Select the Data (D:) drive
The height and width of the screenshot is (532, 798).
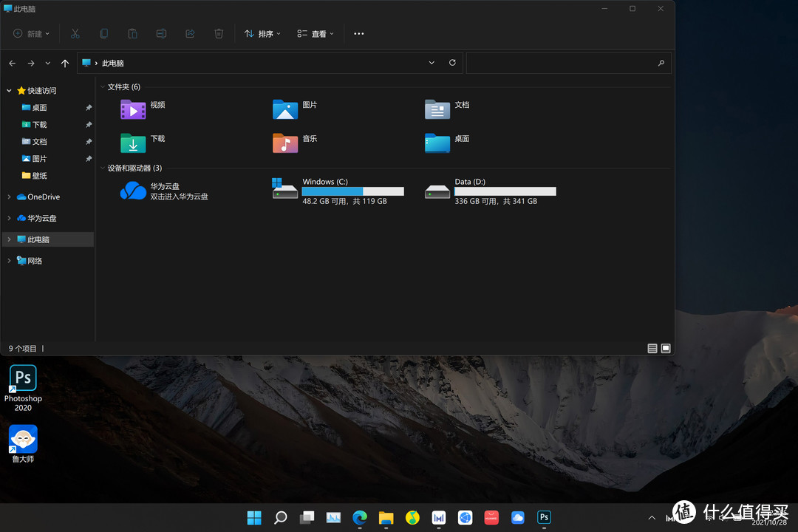[x=490, y=191]
